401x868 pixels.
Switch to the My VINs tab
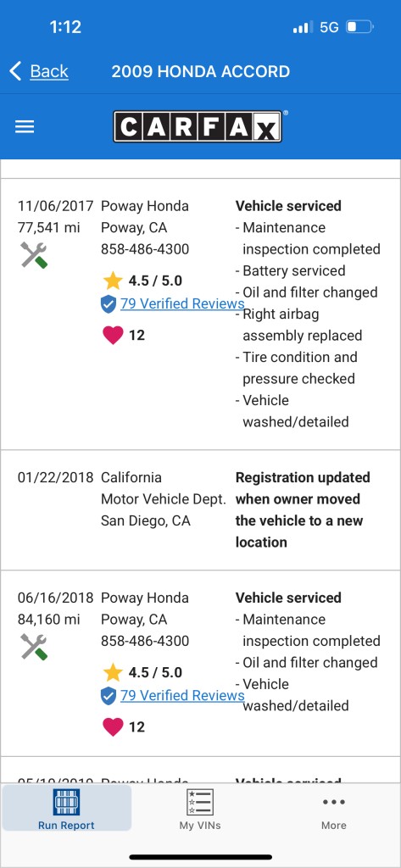pos(200,809)
